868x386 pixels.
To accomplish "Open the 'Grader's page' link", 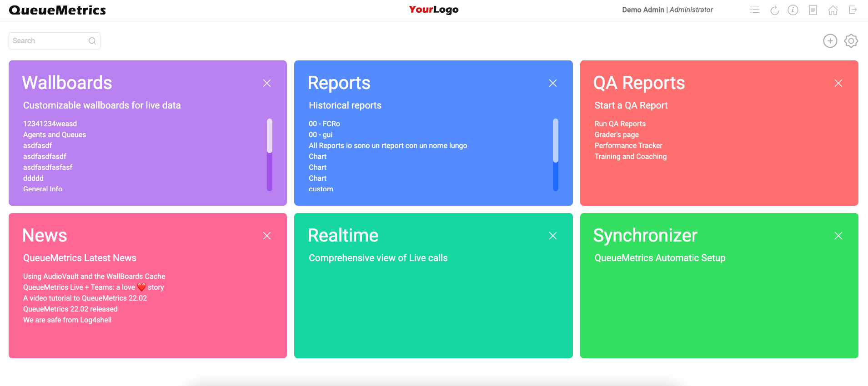I will pos(617,134).
